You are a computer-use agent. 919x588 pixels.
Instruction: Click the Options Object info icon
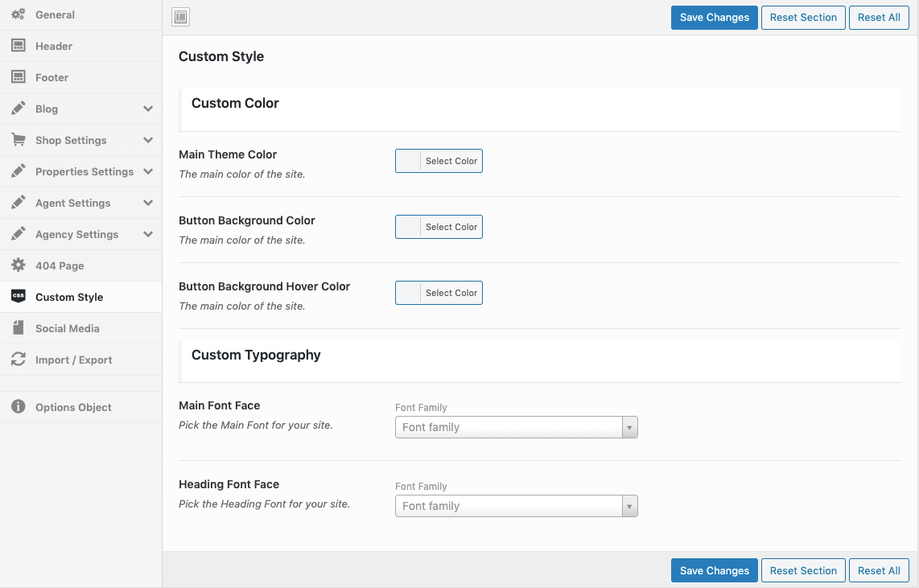tap(18, 407)
